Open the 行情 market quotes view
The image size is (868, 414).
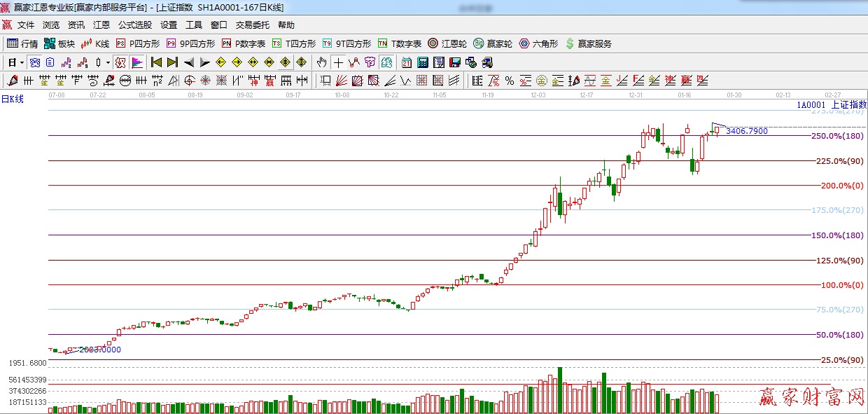(x=22, y=43)
